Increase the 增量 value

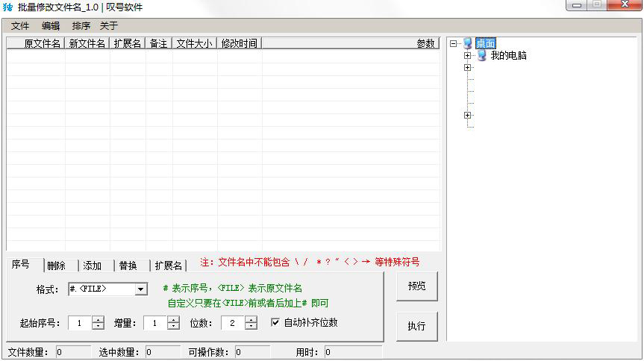click(173, 319)
